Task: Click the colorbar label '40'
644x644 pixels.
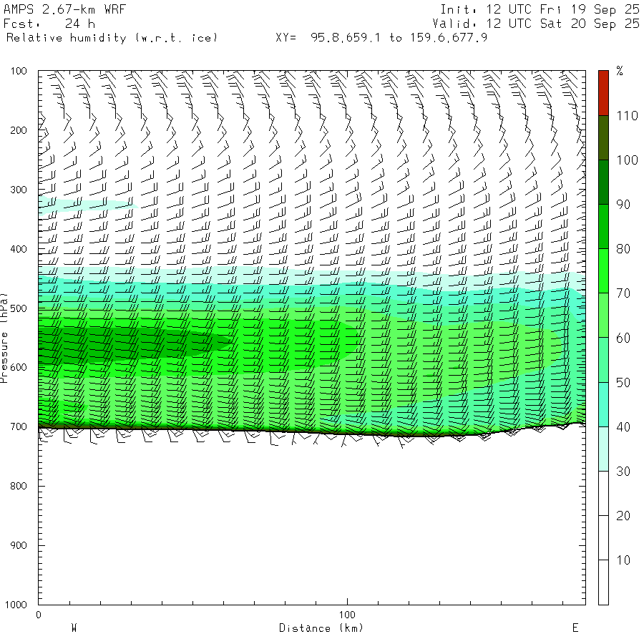Action: (623, 427)
